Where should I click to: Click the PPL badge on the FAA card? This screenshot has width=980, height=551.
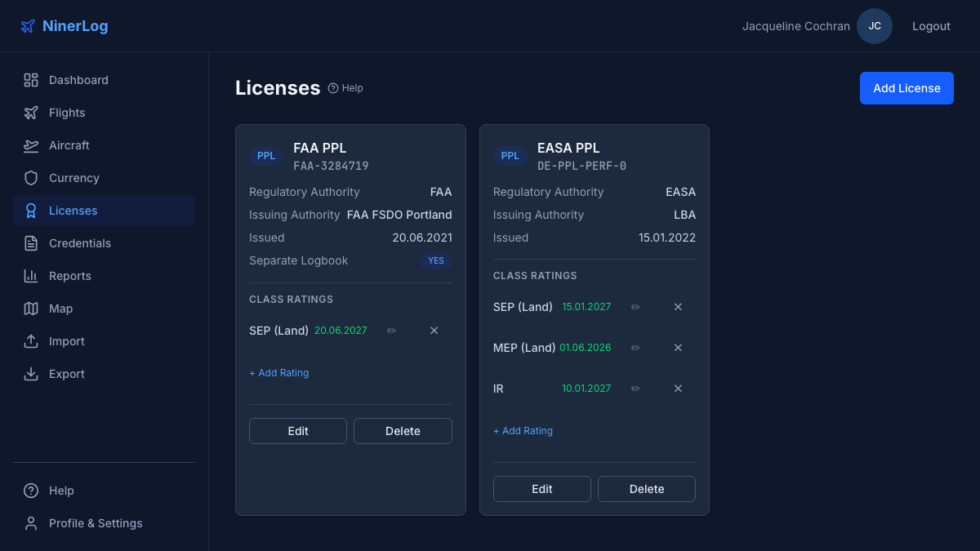266,156
